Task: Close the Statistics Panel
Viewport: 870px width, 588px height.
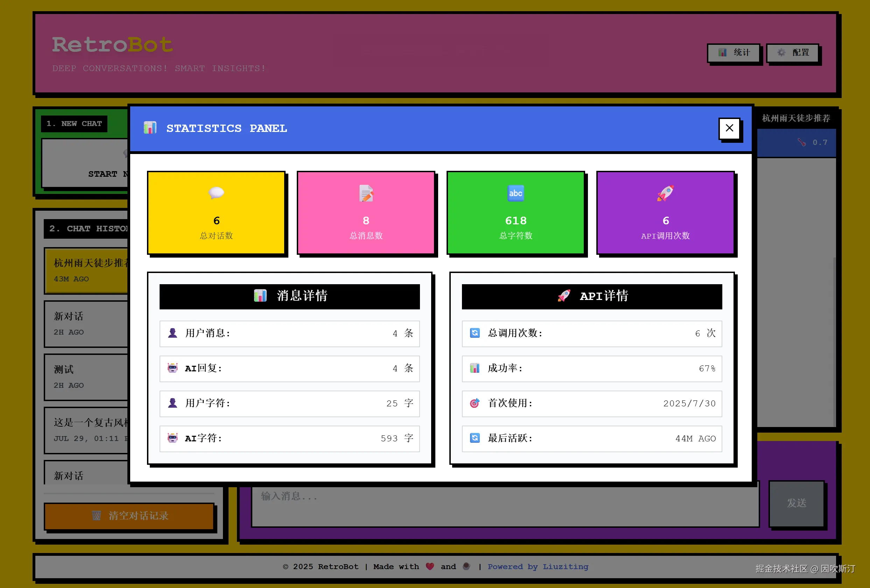Action: pos(729,128)
